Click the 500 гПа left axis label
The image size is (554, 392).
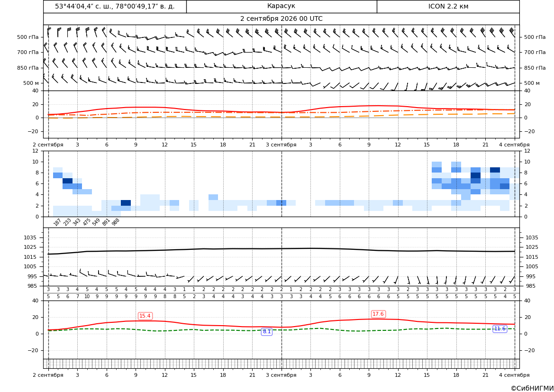click(x=28, y=37)
